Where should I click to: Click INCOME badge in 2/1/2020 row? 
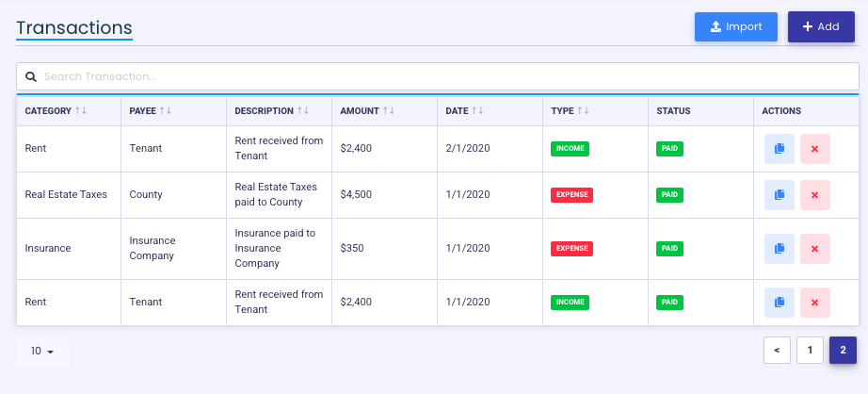point(570,149)
